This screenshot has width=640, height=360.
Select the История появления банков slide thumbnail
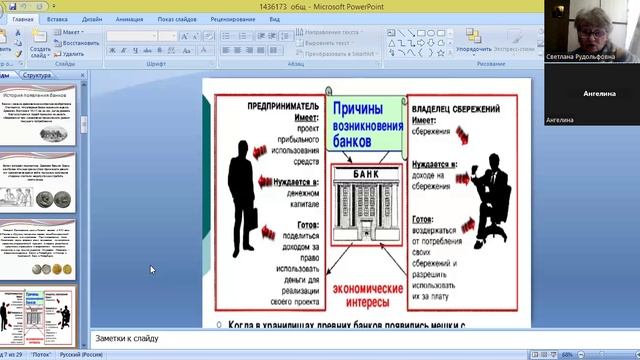pos(38,115)
